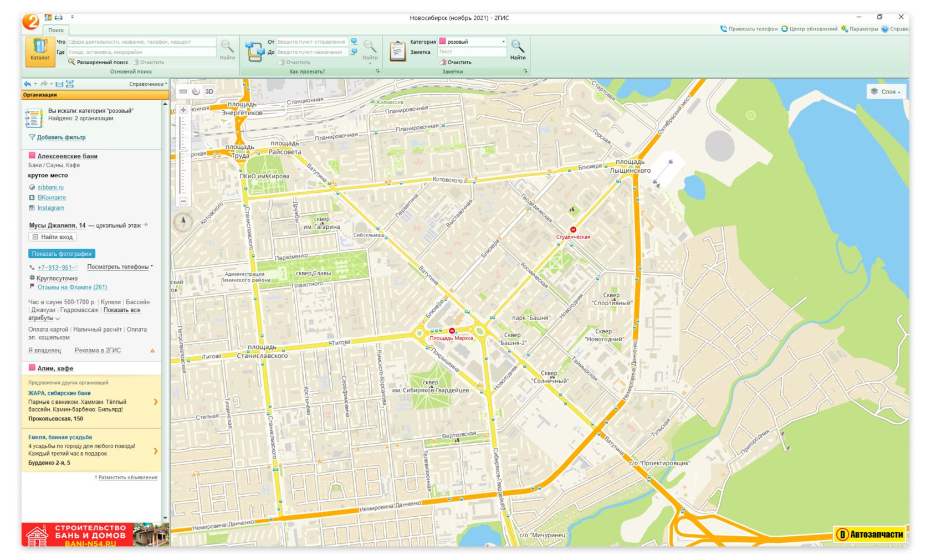Open the Заметки group dialog launcher corner

(525, 71)
